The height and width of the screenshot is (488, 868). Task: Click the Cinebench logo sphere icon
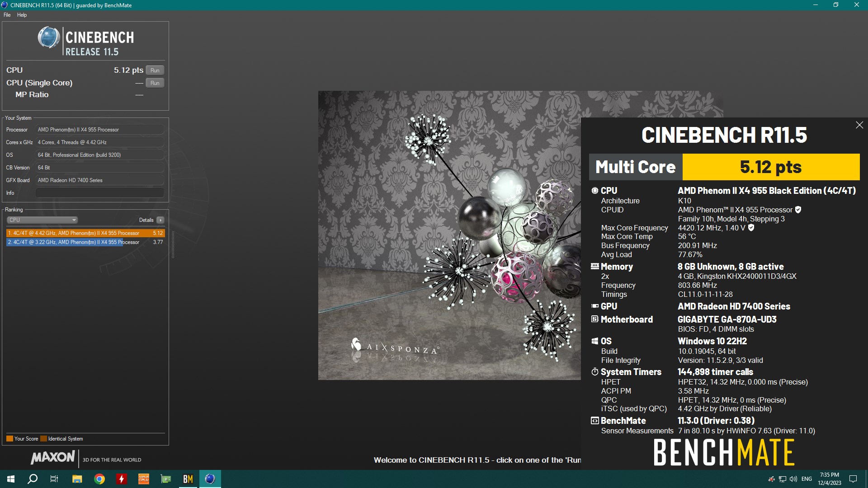pyautogui.click(x=49, y=37)
